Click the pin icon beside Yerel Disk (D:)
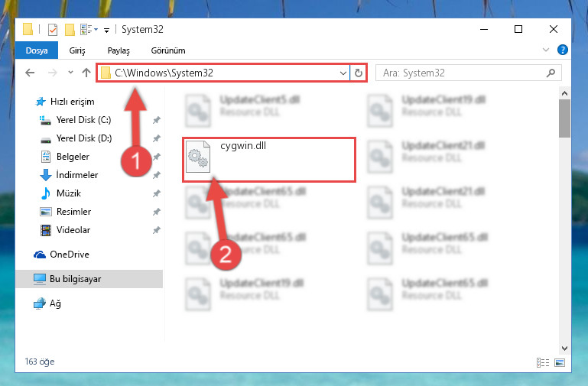Screen dimensions: 588x386 (157, 138)
